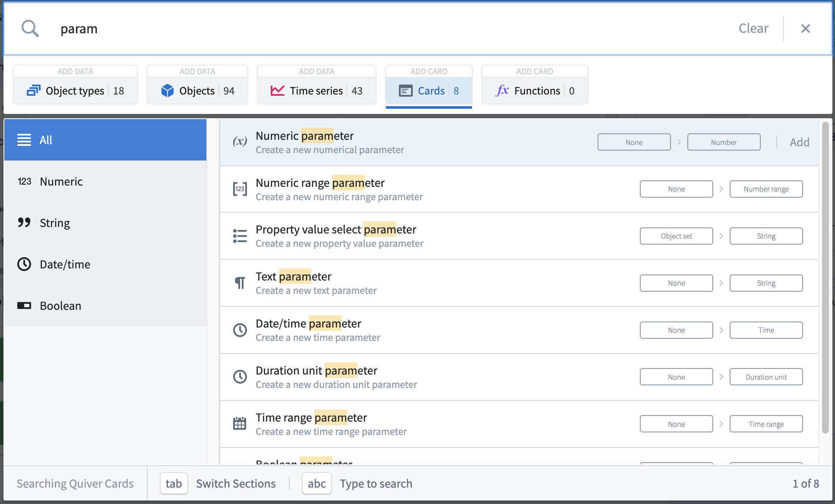Select the Text parameter result
Screen dimensions: 835x504
coord(519,283)
